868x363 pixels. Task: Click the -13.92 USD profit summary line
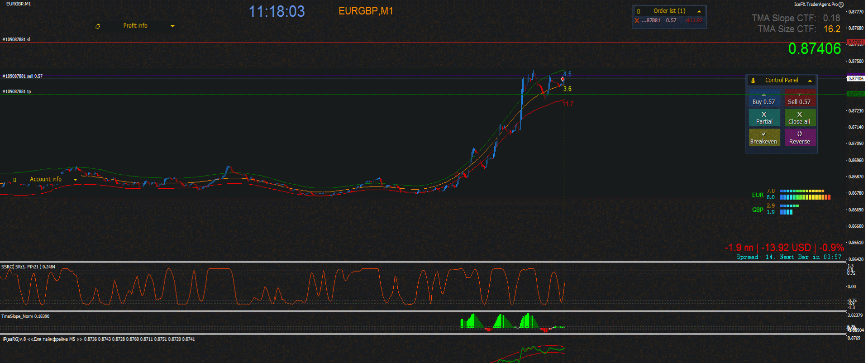(x=784, y=248)
